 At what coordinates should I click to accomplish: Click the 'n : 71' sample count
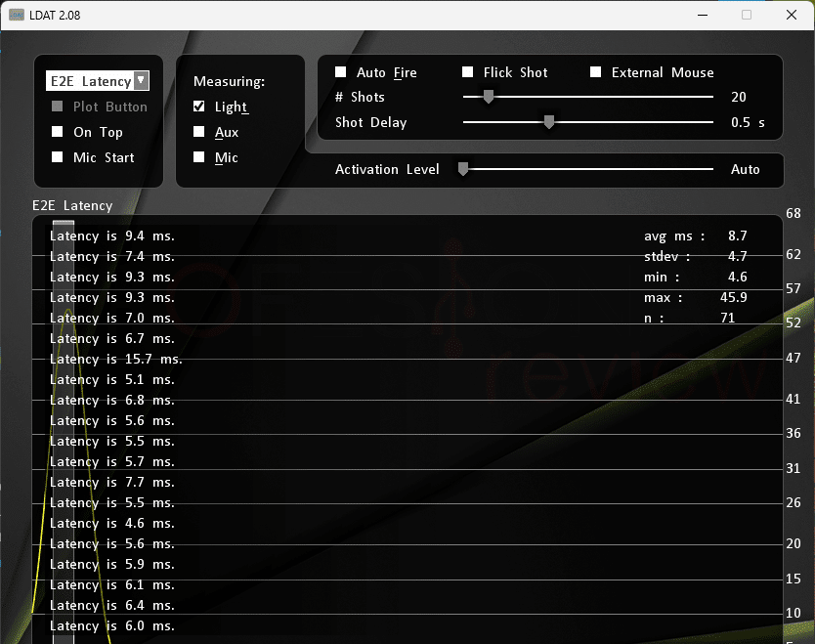(x=689, y=319)
